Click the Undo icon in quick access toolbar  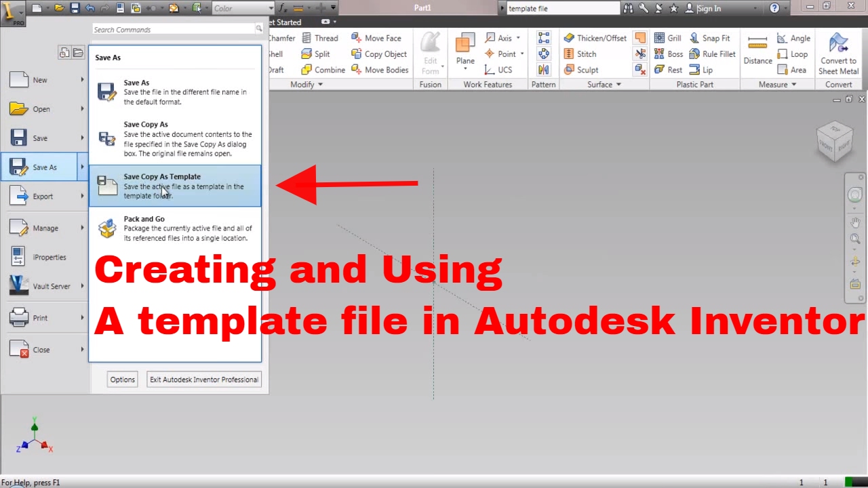(90, 7)
